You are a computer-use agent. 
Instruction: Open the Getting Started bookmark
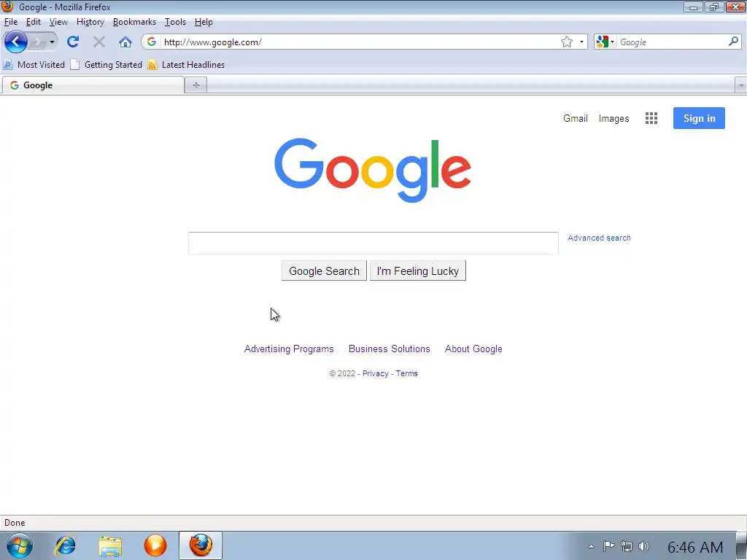point(107,65)
